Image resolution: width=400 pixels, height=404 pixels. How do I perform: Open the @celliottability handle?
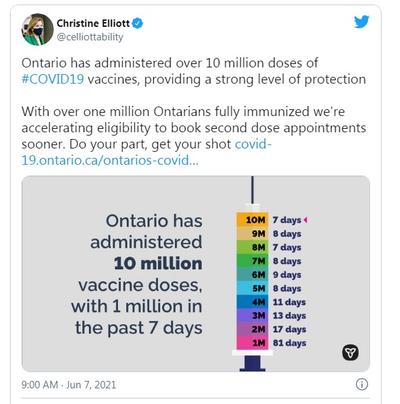tap(90, 37)
